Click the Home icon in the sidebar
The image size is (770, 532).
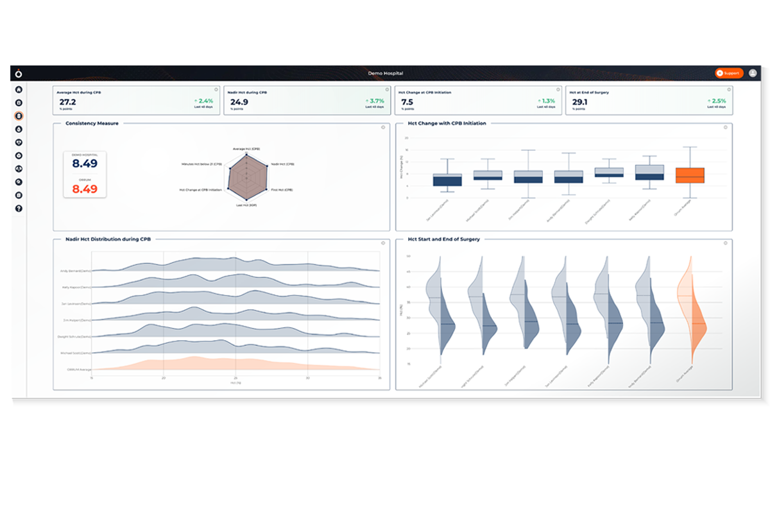(x=19, y=89)
